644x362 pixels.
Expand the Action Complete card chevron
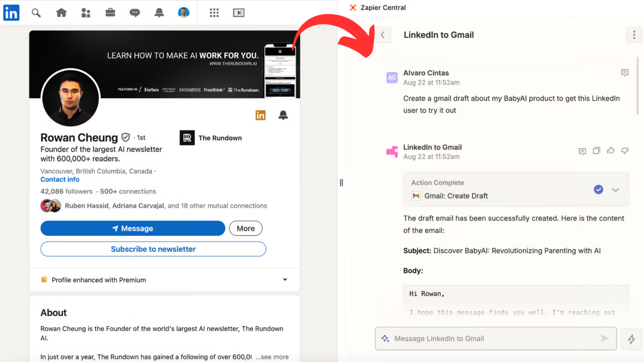(x=616, y=190)
